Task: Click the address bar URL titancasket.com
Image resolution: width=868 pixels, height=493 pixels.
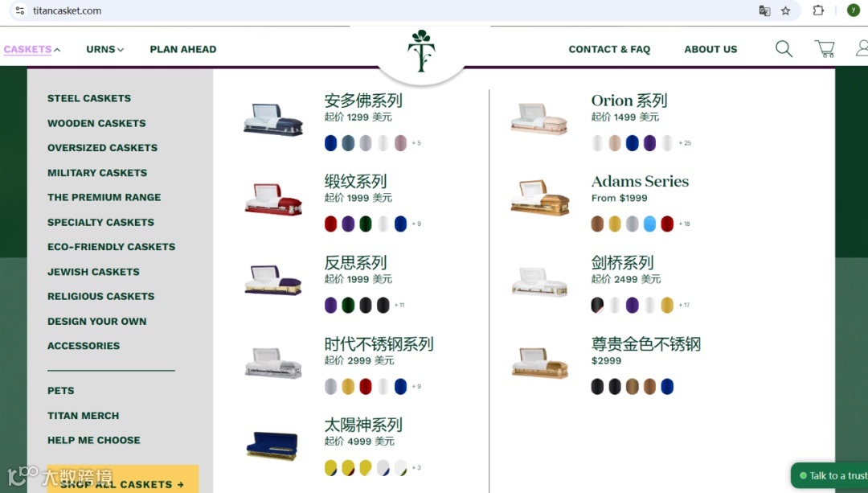Action: 67,10
